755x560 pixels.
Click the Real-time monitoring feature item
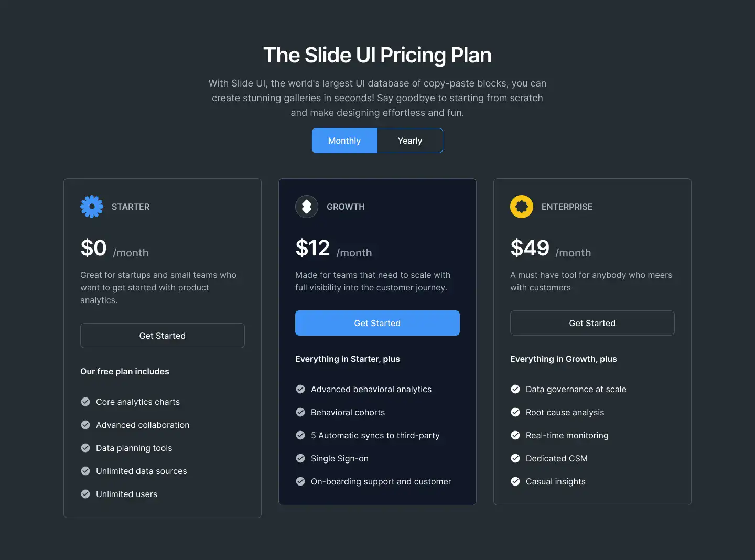[559, 435]
